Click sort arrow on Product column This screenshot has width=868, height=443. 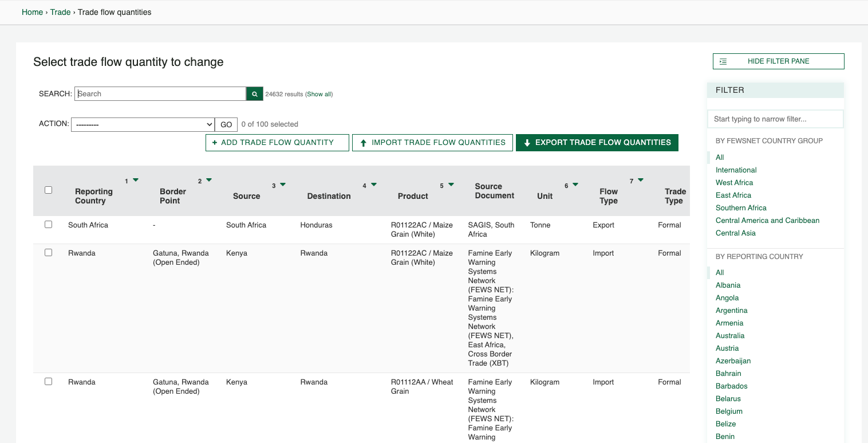tap(451, 185)
